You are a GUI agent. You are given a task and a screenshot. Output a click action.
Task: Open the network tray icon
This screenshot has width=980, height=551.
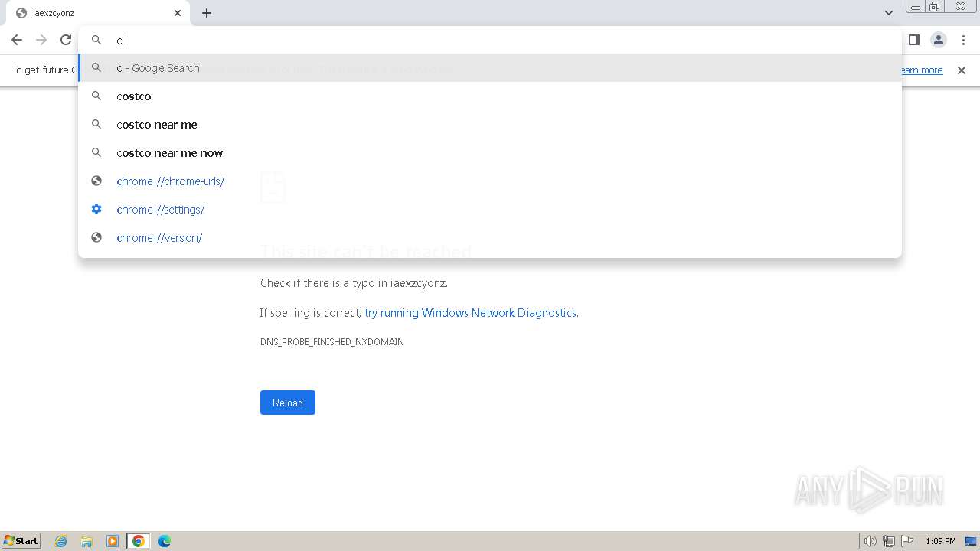(889, 541)
